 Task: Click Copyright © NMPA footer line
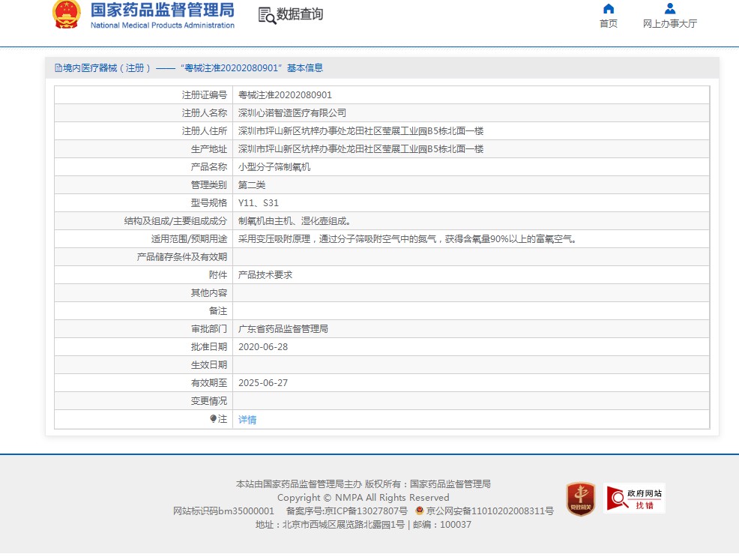(363, 498)
